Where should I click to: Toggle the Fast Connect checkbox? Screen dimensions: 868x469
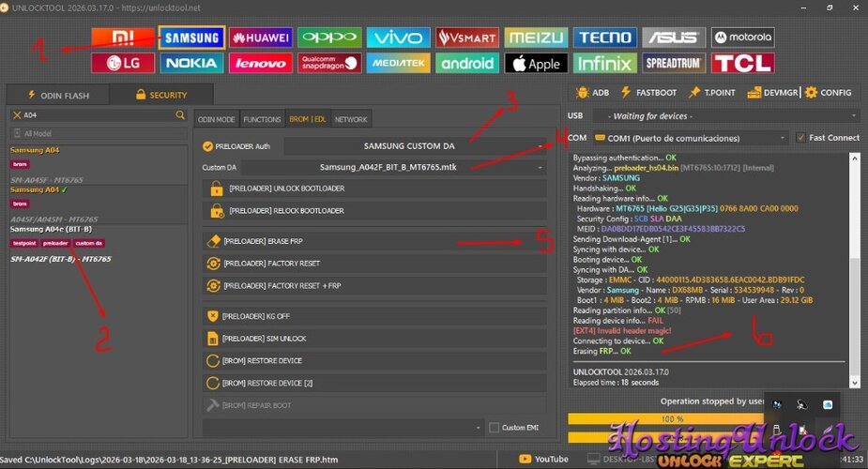(800, 138)
